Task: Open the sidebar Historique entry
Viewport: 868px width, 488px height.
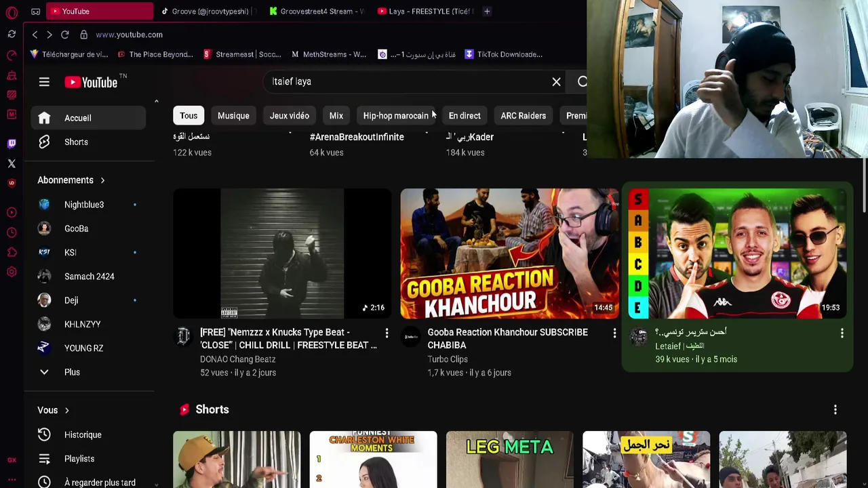Action: [88, 434]
